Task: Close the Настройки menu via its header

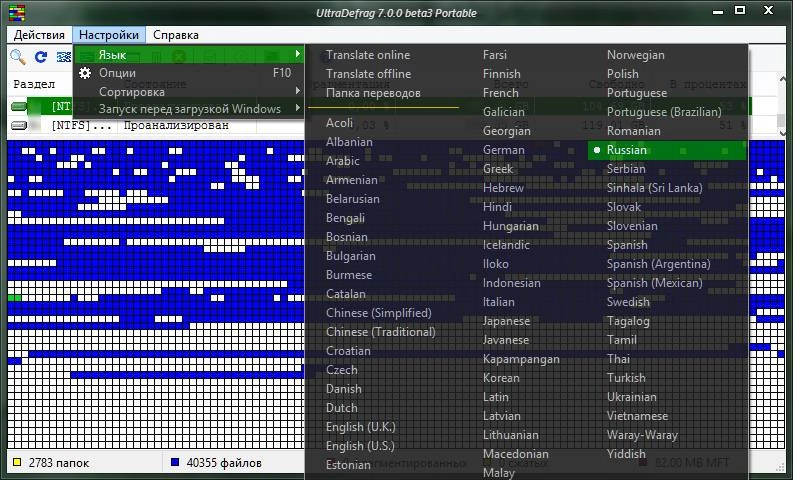Action: 109,35
